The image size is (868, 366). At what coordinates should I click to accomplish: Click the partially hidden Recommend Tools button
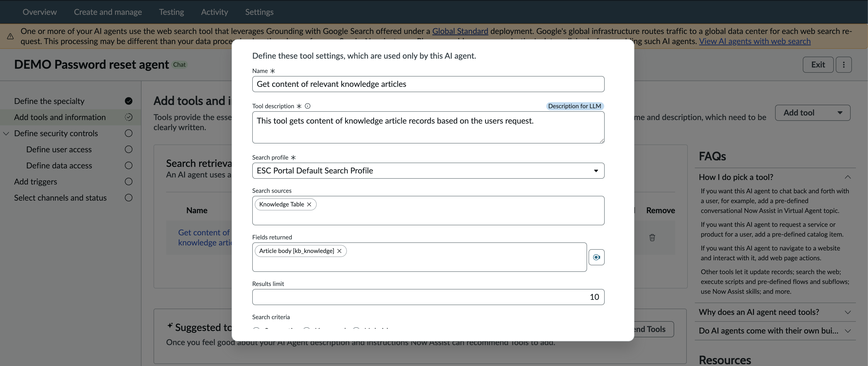(x=654, y=329)
